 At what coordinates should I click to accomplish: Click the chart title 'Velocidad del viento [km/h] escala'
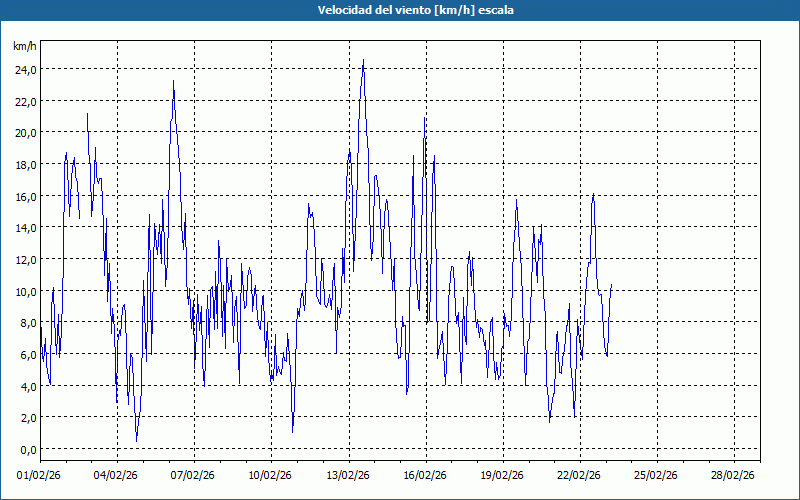point(400,11)
